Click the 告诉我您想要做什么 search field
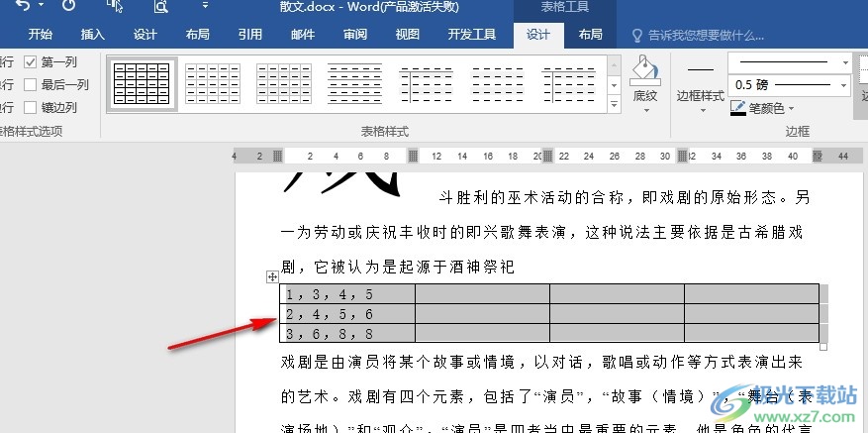 coord(706,36)
